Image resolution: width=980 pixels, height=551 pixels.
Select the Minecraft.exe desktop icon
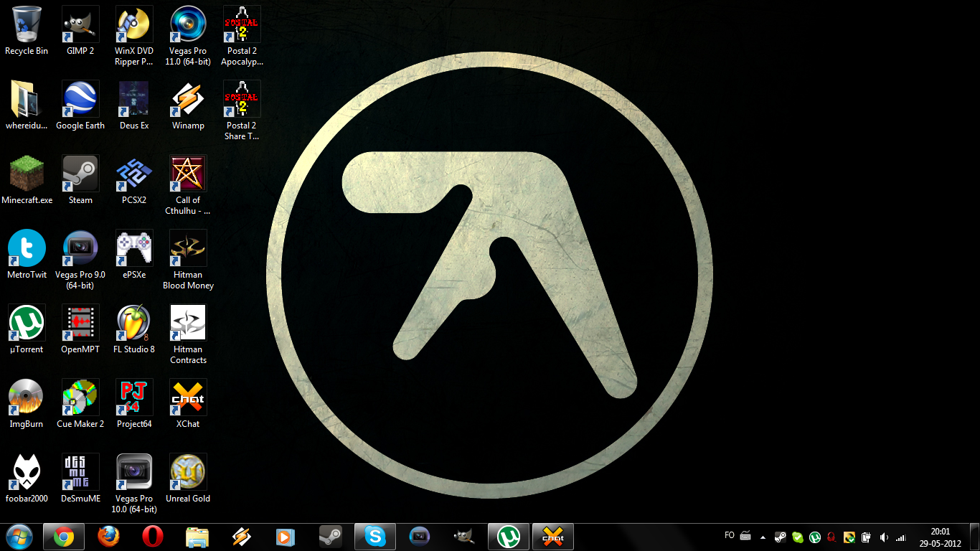click(27, 181)
